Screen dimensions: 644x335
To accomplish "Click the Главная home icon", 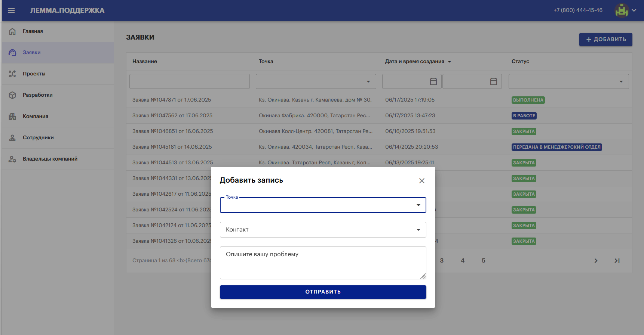I will click(x=12, y=31).
